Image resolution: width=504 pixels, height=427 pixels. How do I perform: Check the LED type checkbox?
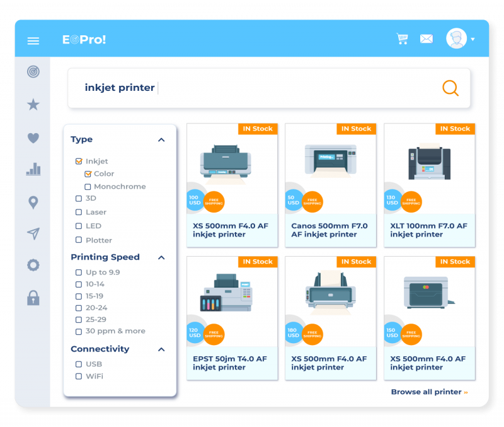pos(78,226)
